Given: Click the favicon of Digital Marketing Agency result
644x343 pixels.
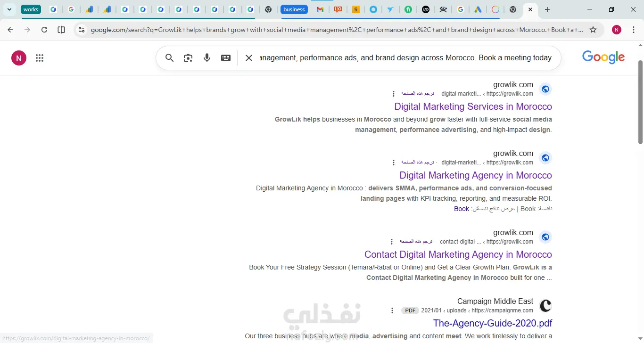Looking at the screenshot, I should [x=545, y=158].
